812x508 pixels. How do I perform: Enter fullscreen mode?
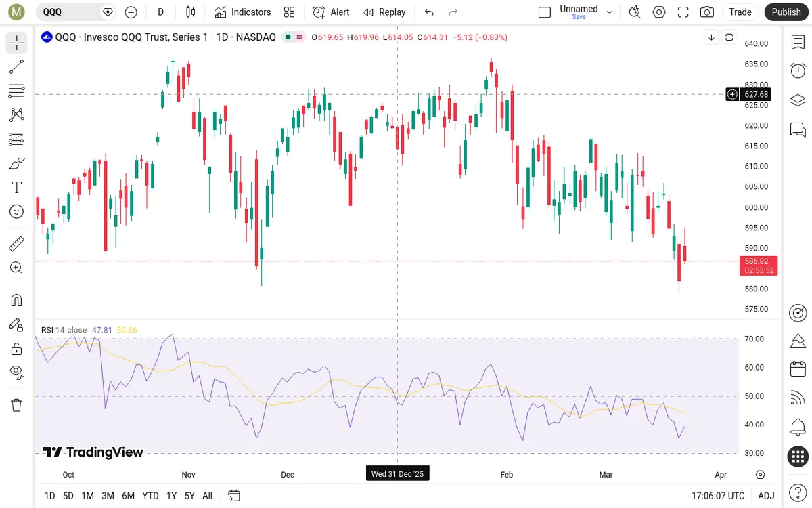point(683,12)
